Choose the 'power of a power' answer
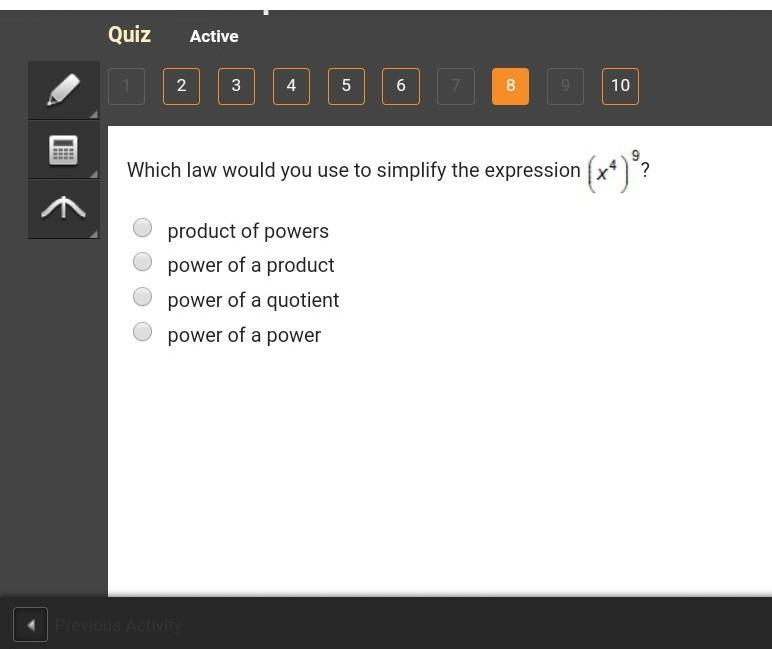Image resolution: width=772 pixels, height=649 pixels. (143, 332)
